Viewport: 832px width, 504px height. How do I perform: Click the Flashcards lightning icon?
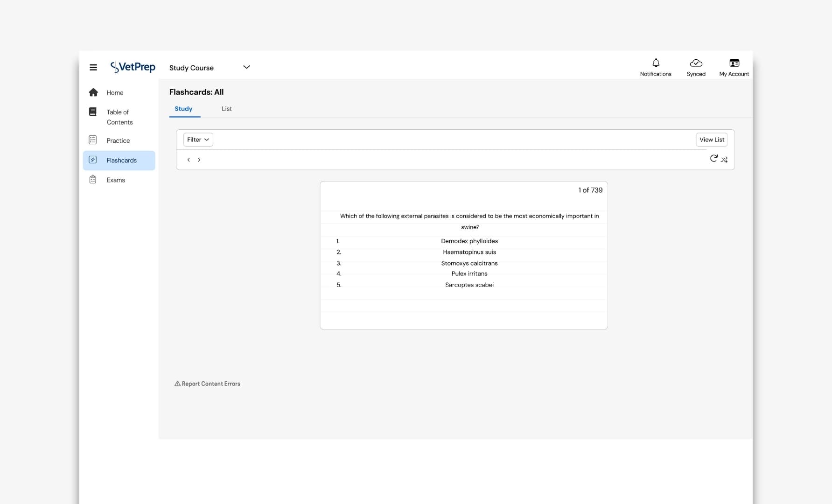[93, 160]
